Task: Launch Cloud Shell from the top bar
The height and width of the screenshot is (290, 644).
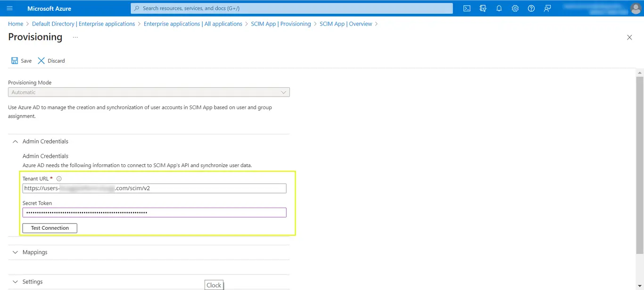Action: (x=467, y=8)
